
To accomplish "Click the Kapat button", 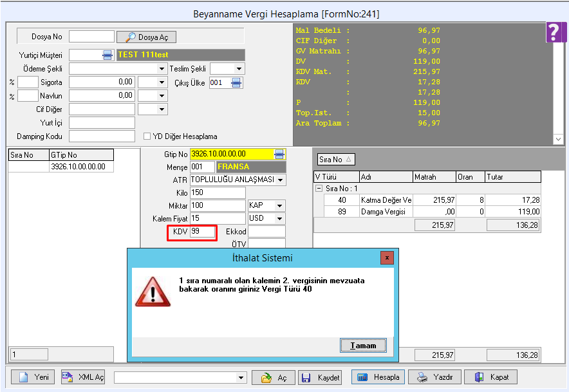I will (x=490, y=377).
